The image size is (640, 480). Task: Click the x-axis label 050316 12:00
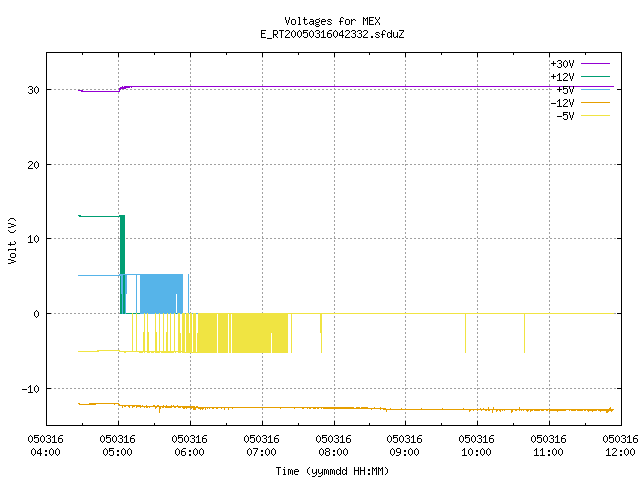pos(620,446)
